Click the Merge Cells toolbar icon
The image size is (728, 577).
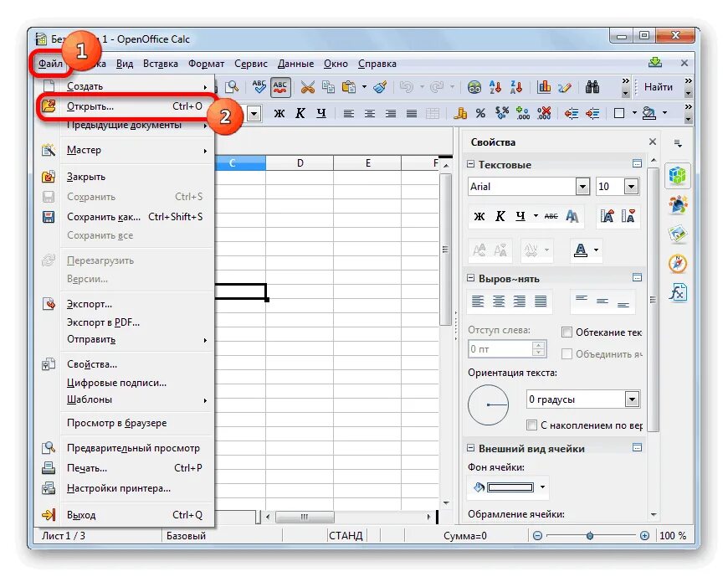click(x=433, y=113)
